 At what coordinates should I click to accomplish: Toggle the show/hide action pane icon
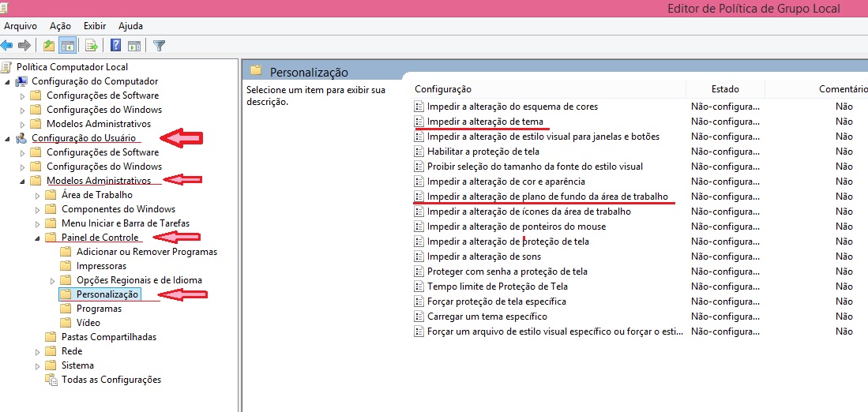tap(134, 45)
